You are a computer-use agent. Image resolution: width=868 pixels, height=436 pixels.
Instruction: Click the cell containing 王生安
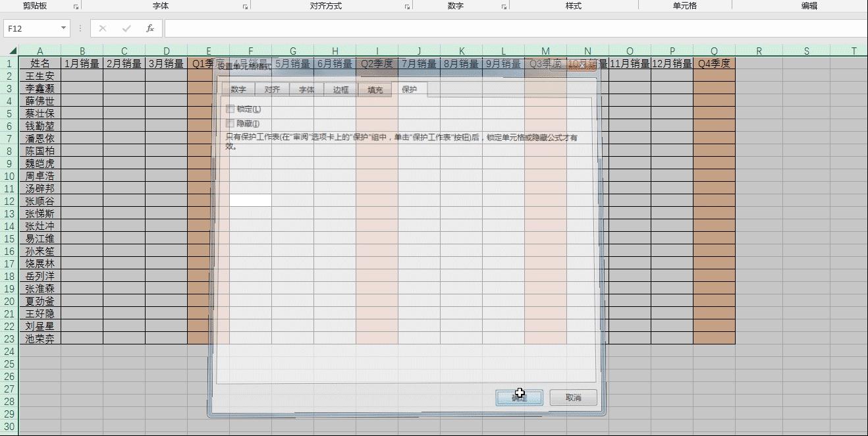click(40, 76)
